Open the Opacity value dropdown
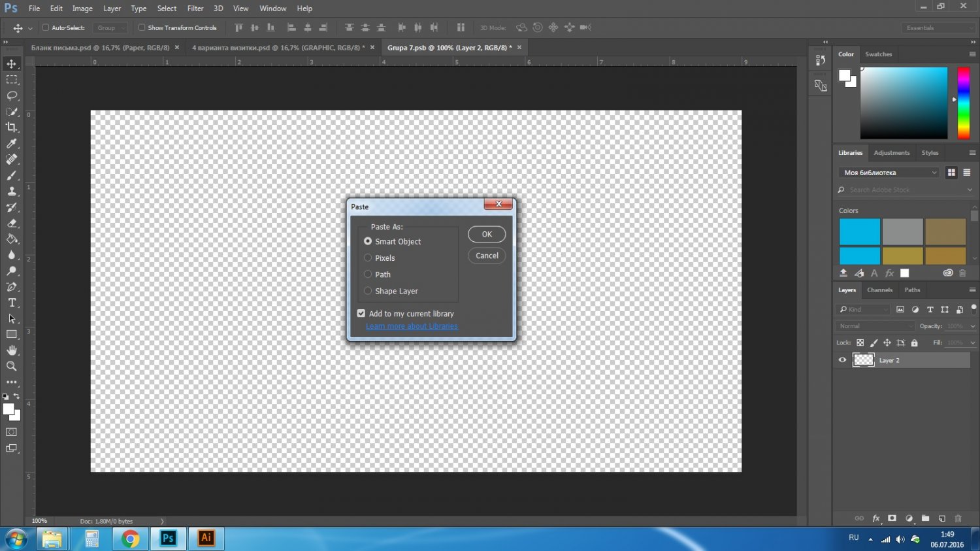This screenshot has width=980, height=551. pyautogui.click(x=973, y=326)
